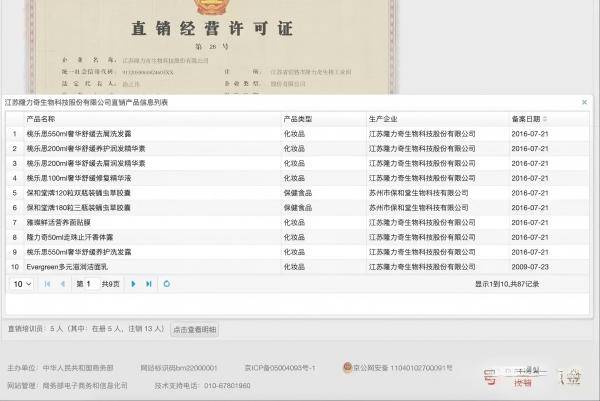Go to the first page of products
This screenshot has width=600, height=401.
coord(47,284)
